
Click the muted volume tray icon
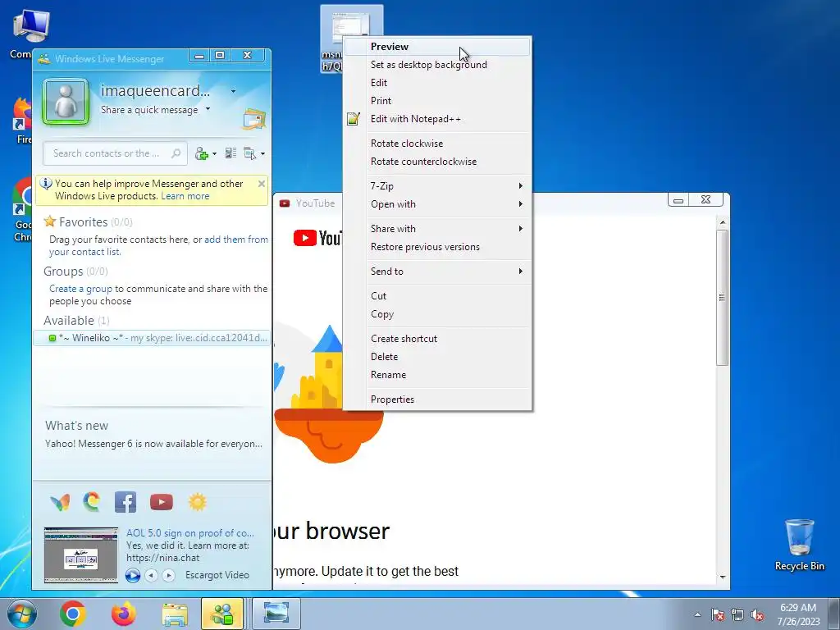757,614
